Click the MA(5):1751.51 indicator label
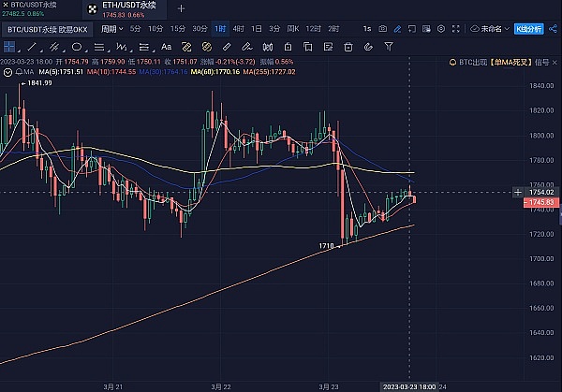Viewport: 562px width, 392px height. 61,72
